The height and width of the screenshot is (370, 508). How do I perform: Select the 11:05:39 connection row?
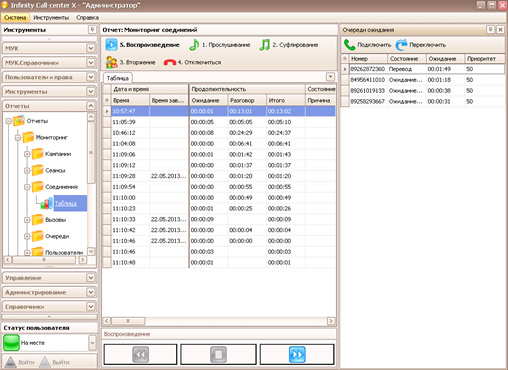click(x=219, y=122)
